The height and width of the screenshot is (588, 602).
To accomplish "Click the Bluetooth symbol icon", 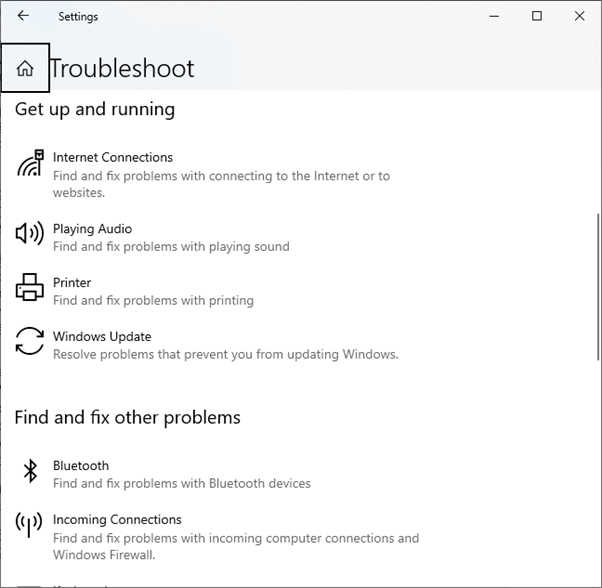I will (30, 471).
